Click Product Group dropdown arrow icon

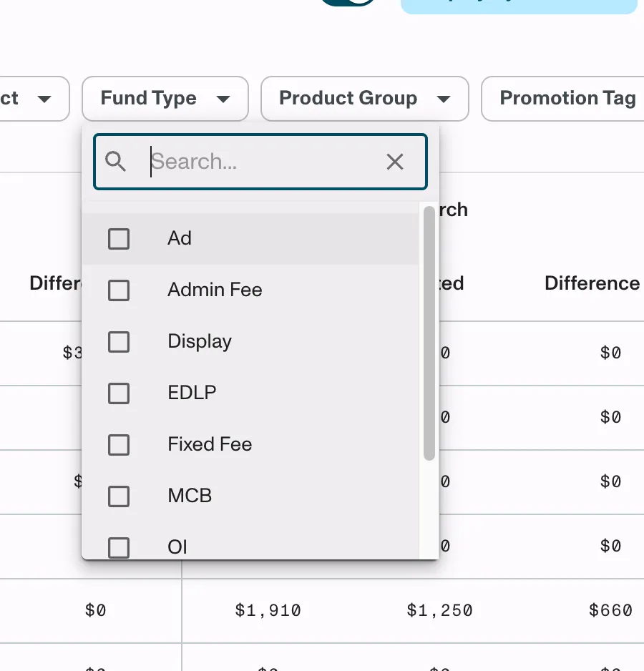click(x=444, y=99)
